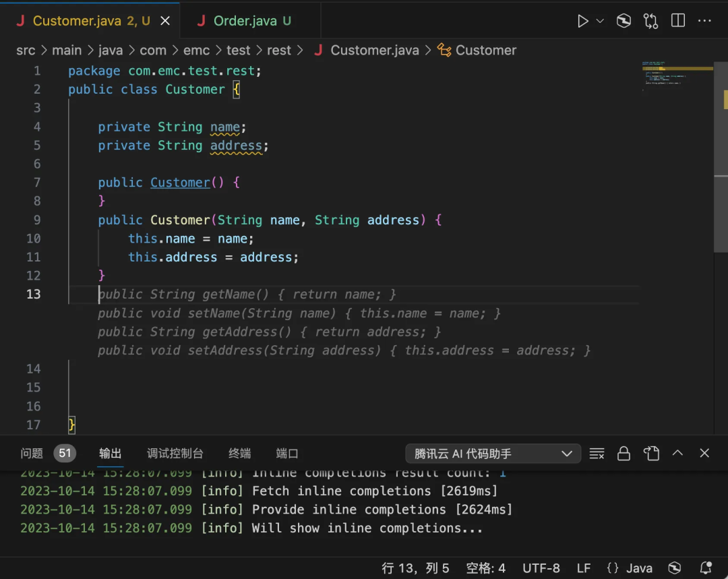Run the Java file with play icon
Image resolution: width=728 pixels, height=579 pixels.
582,21
